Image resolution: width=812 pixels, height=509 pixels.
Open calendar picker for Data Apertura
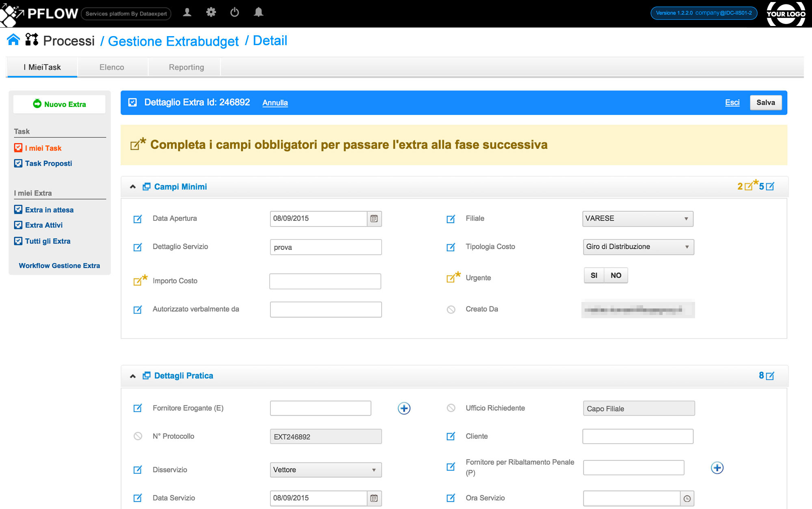tap(374, 219)
